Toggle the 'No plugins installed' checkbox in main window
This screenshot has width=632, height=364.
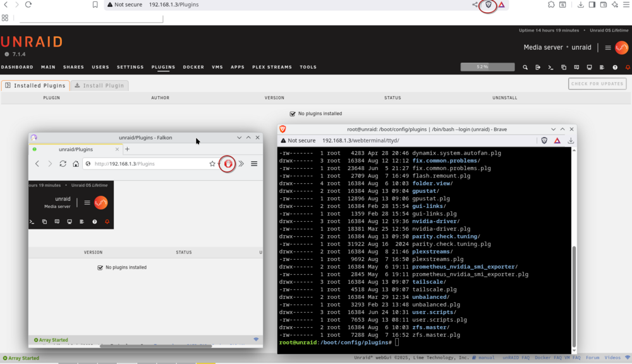293,114
